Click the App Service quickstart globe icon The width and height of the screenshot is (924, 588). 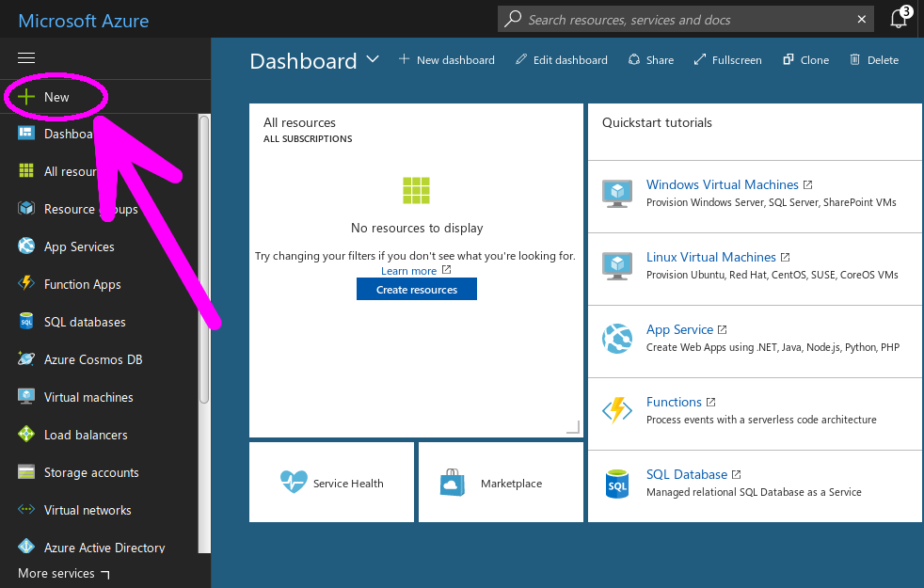[617, 338]
